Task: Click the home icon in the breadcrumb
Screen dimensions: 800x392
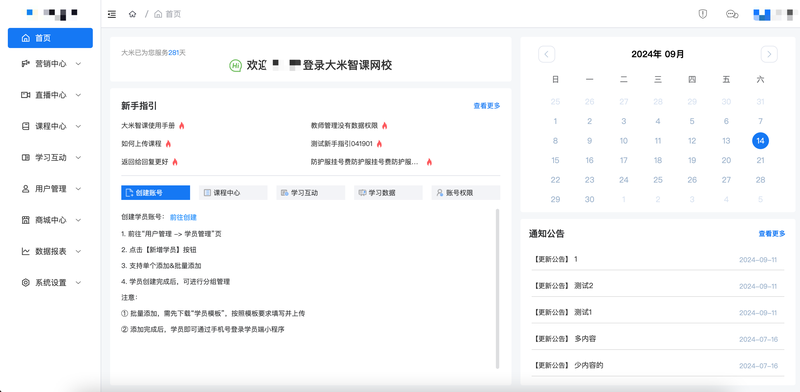Action: pos(133,14)
